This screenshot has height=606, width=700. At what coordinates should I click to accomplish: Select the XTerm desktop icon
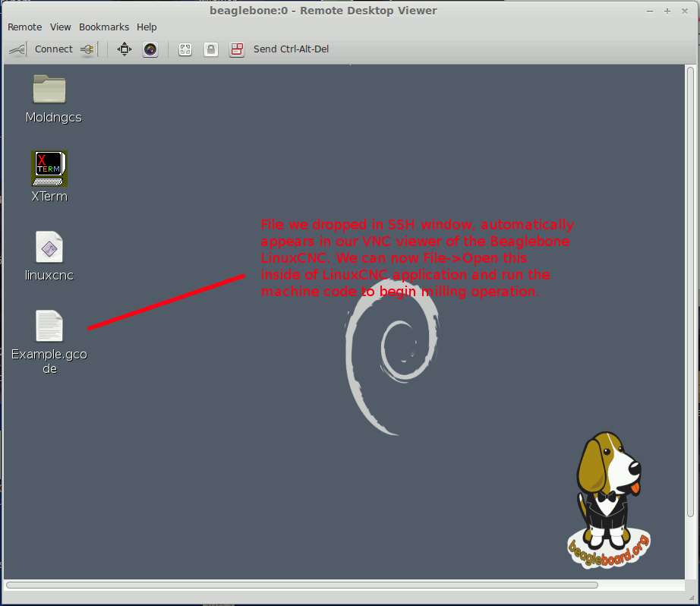pyautogui.click(x=49, y=169)
